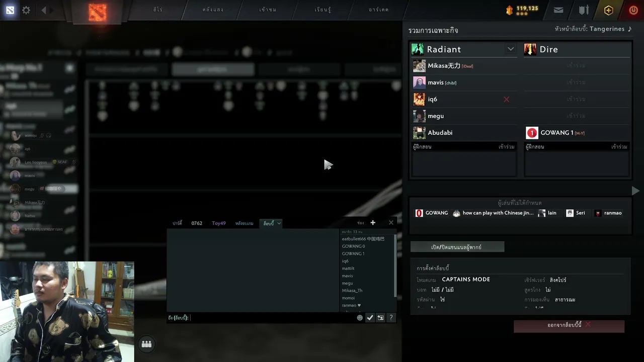Viewport: 644px width, 362px height.
Task: Click the สิงคโปร์ server value
Action: (x=558, y=280)
